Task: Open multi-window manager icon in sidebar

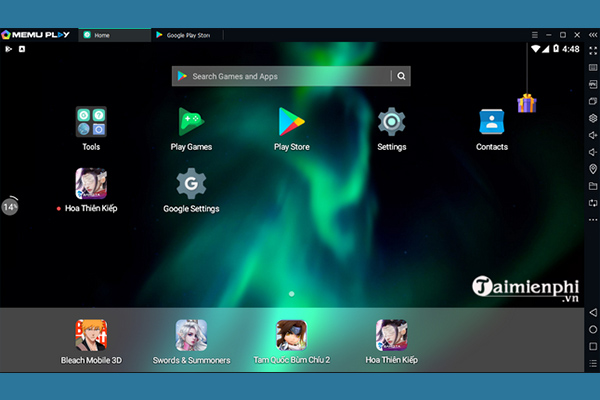Action: click(x=593, y=101)
